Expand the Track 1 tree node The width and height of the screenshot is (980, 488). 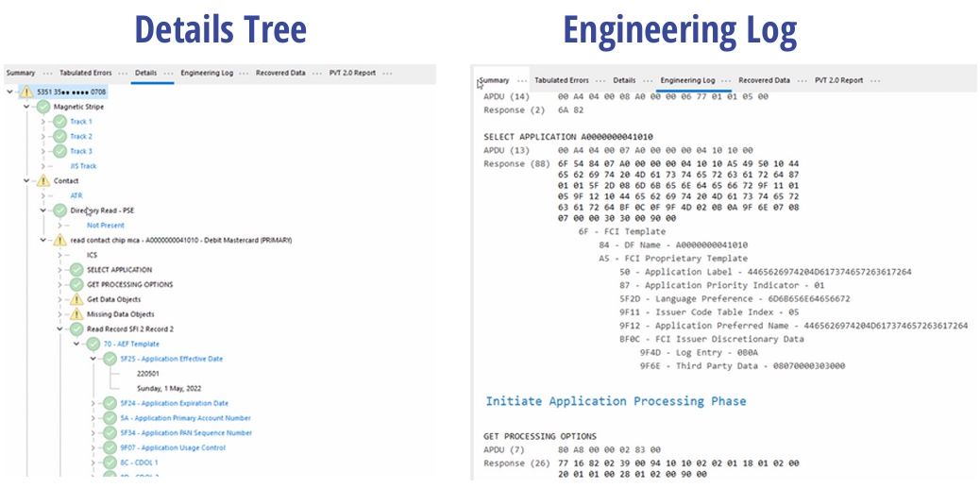click(x=43, y=122)
